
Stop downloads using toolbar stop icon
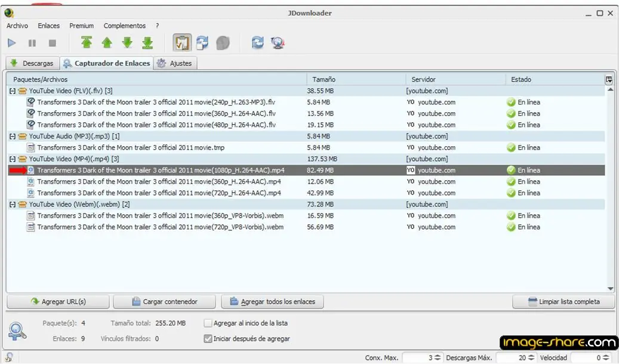coord(52,42)
